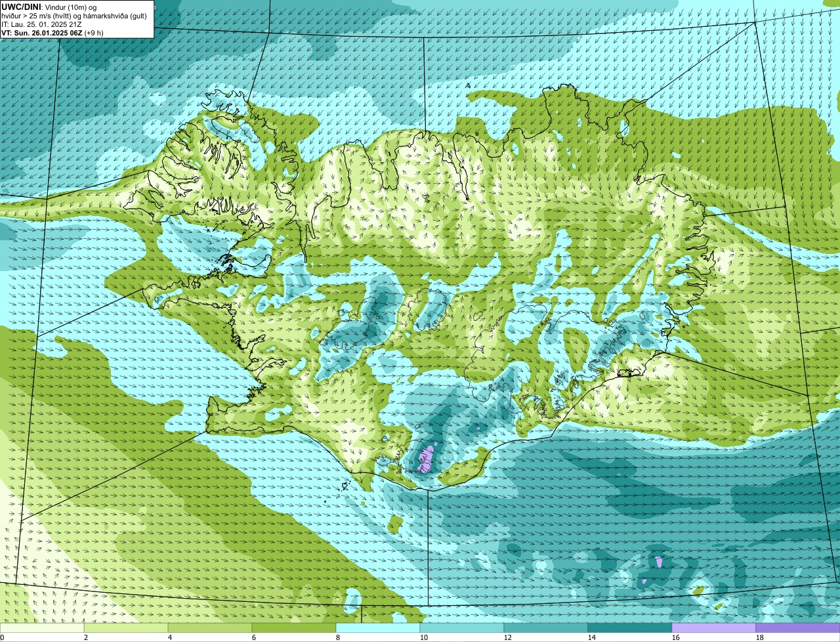
Task: Click the 4–6 m/s light green legend swatch
Action: [x=210, y=628]
